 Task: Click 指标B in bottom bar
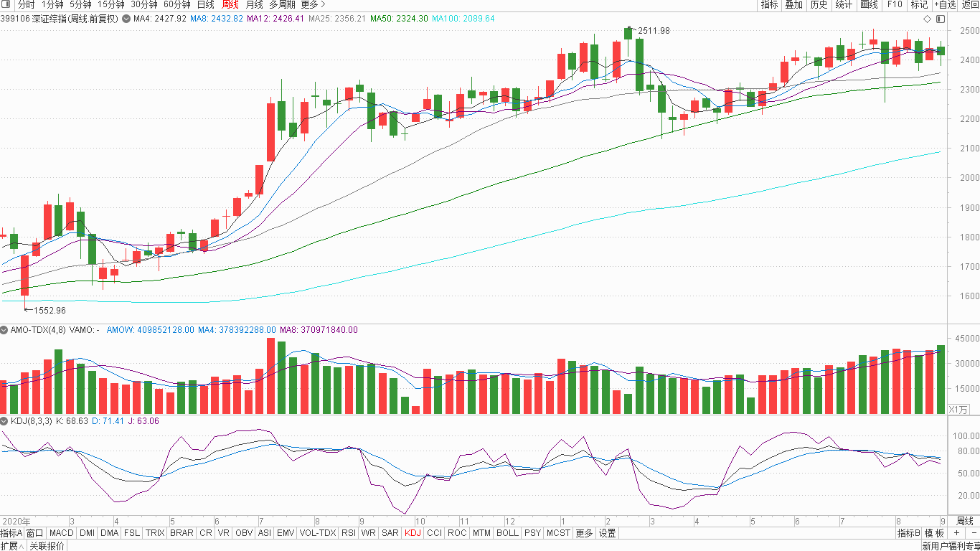point(909,533)
